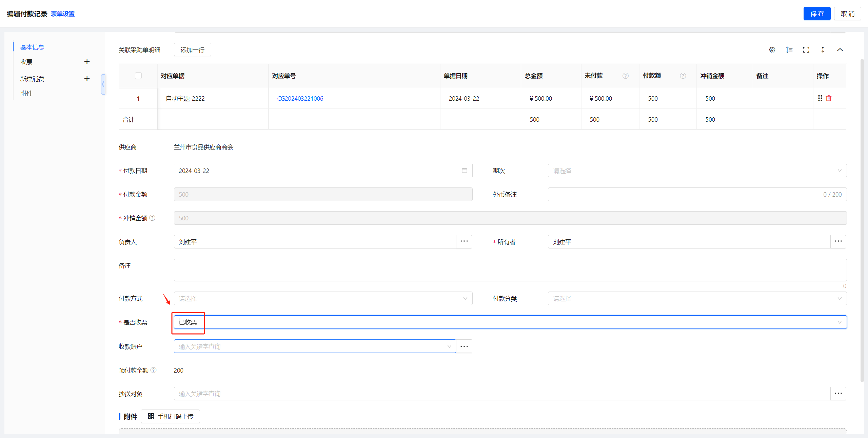The height and width of the screenshot is (438, 868).
Task: Expand table to fullscreen icon
Action: tap(806, 50)
